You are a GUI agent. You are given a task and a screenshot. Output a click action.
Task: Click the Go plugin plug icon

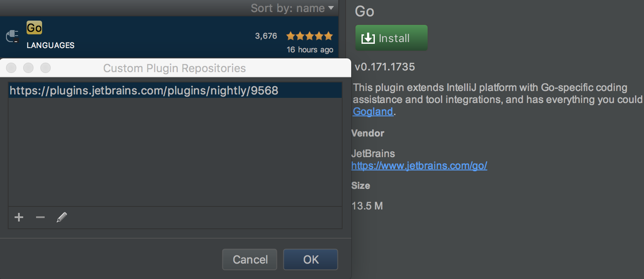point(12,36)
